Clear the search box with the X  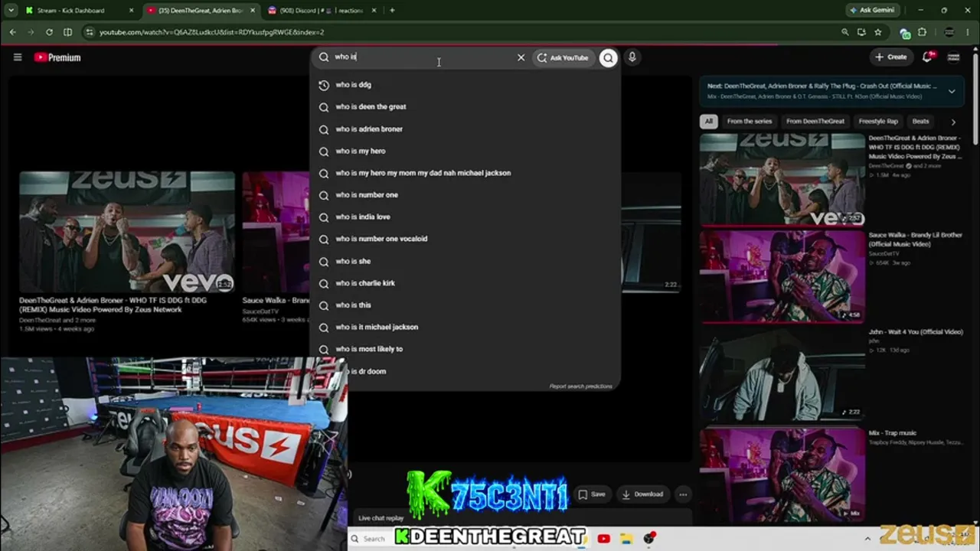[x=521, y=57]
